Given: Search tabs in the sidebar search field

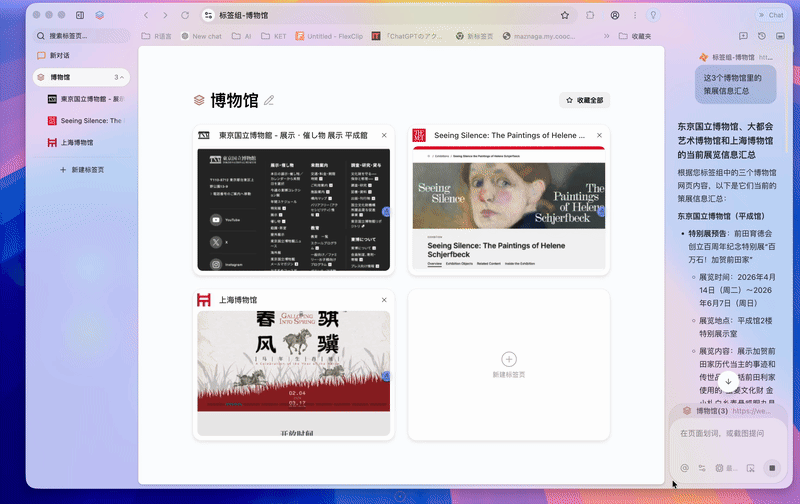Looking at the screenshot, I should pyautogui.click(x=81, y=36).
